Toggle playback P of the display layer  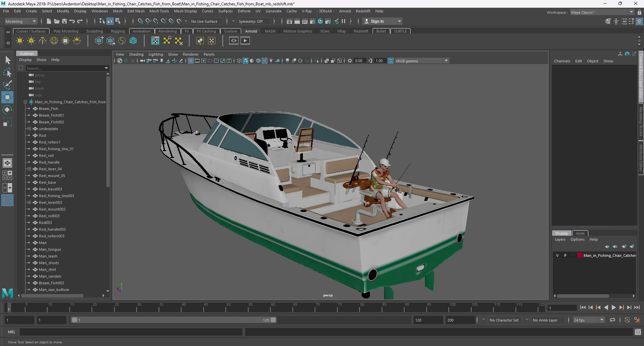point(565,255)
